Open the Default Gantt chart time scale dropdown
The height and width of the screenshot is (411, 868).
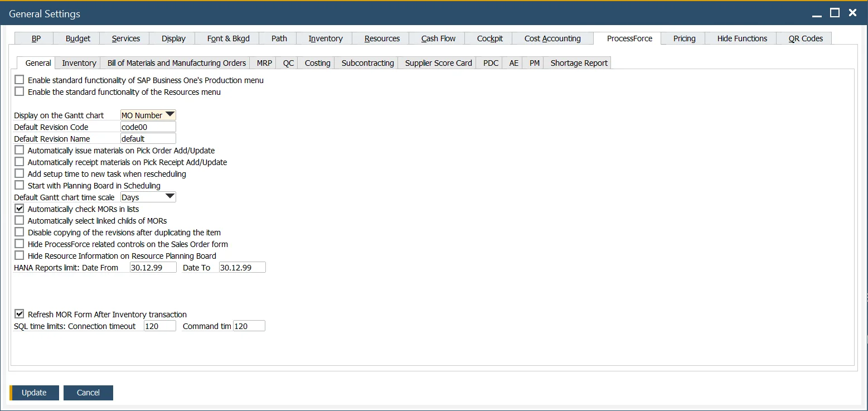click(x=169, y=196)
